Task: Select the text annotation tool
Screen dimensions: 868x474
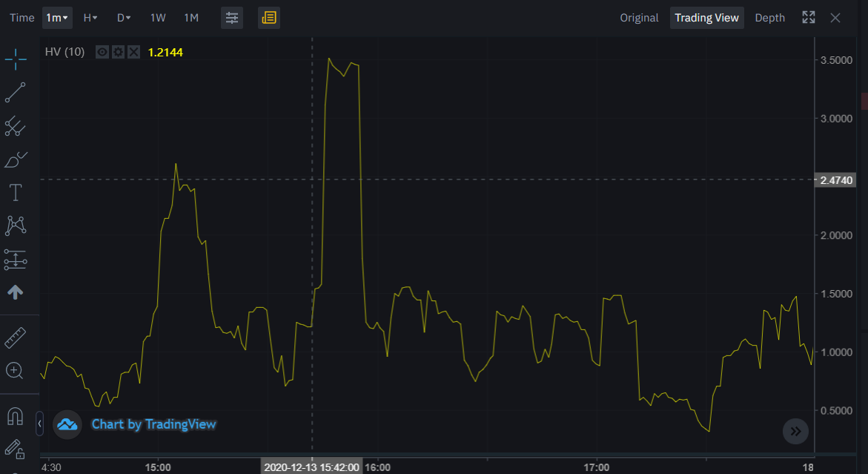Action: point(16,193)
